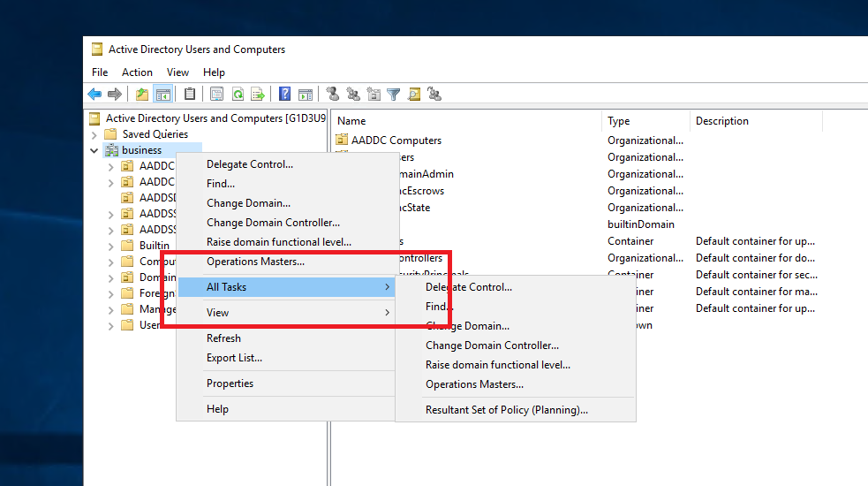Select the AADDC Computers list row
This screenshot has width=868, height=486.
pos(396,140)
